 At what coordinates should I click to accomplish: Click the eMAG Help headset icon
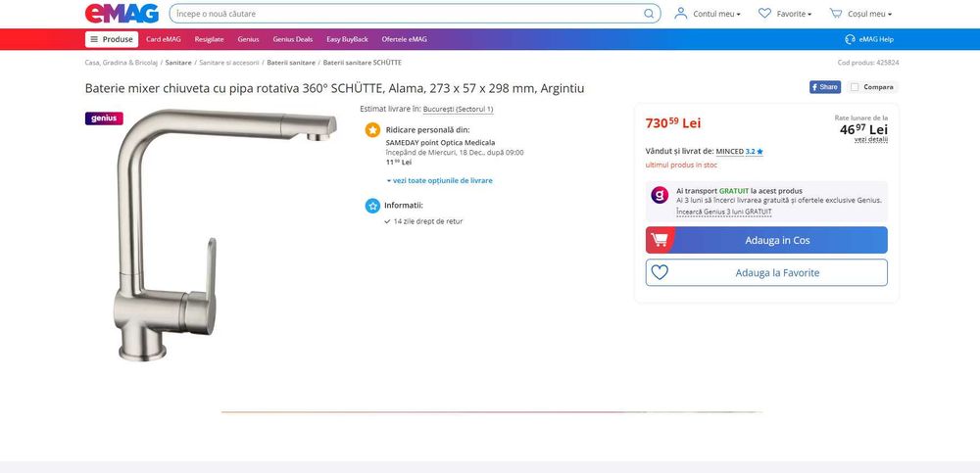coord(850,39)
